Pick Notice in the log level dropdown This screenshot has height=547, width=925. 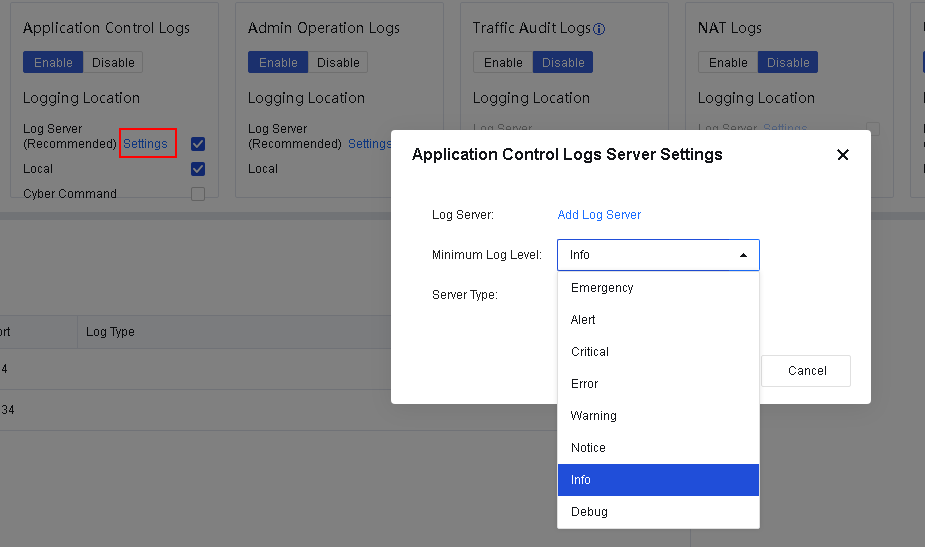(588, 448)
